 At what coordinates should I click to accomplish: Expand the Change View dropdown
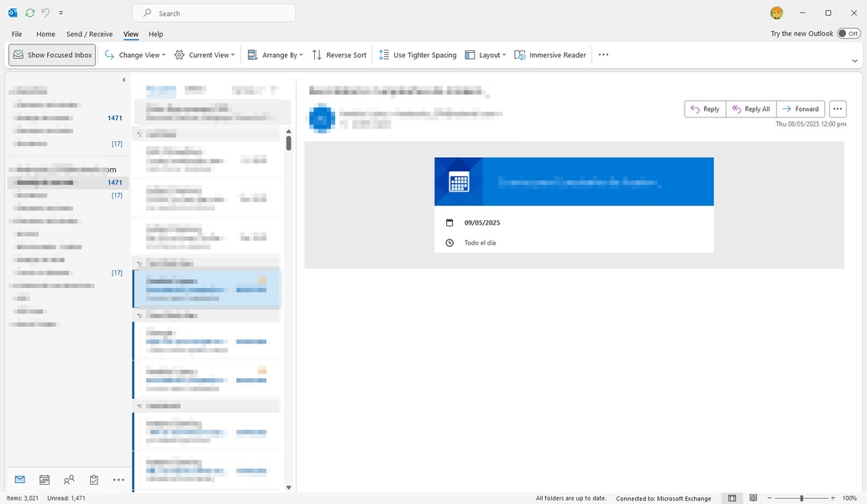135,55
